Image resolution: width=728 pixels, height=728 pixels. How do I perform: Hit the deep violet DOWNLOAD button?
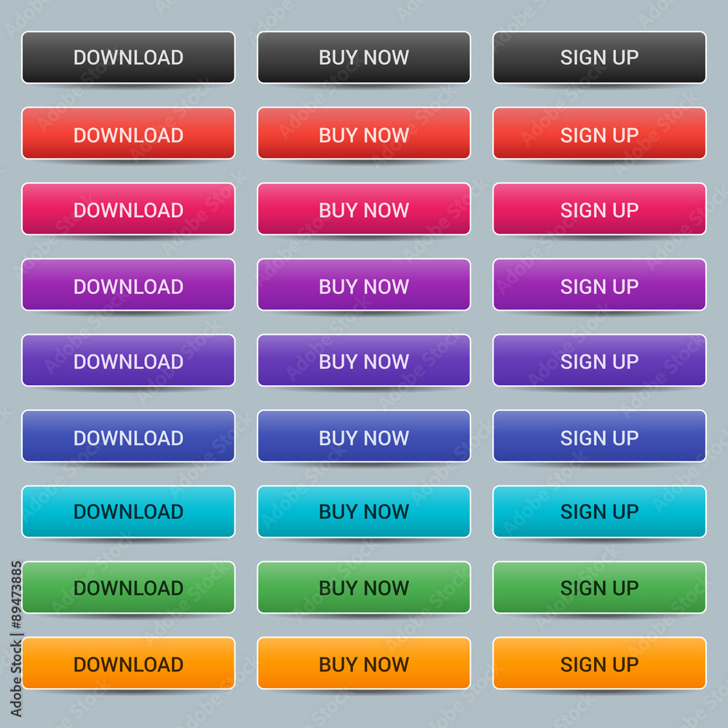click(128, 360)
